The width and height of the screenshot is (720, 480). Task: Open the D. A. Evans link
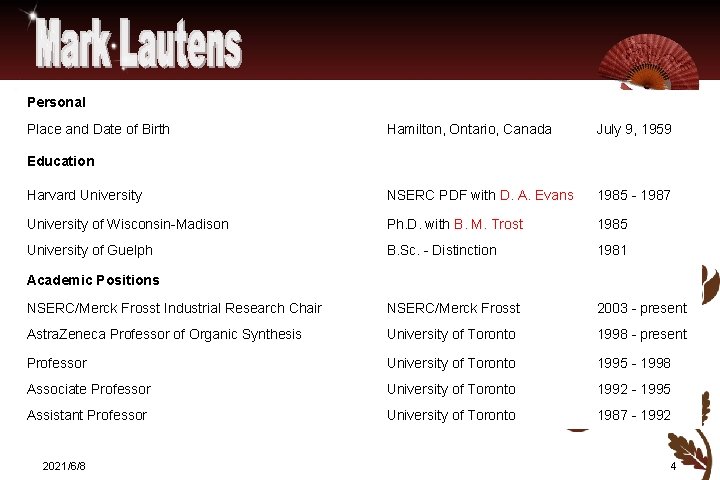pos(537,195)
